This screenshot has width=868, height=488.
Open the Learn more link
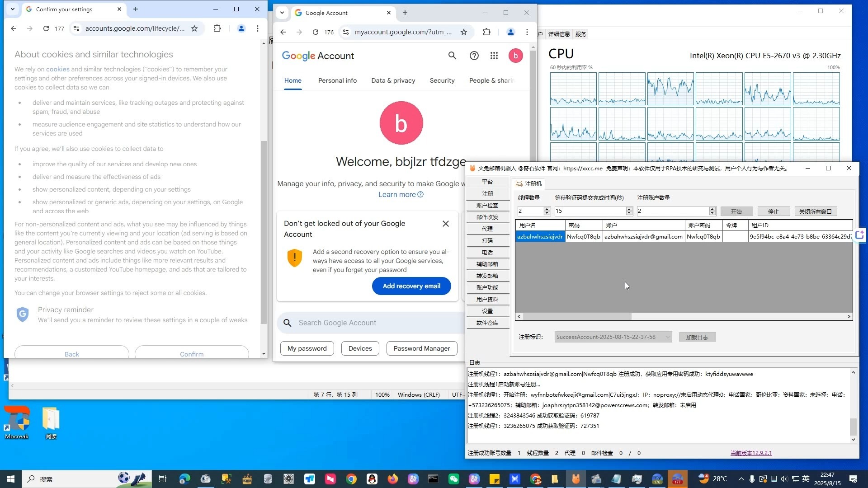pyautogui.click(x=397, y=195)
